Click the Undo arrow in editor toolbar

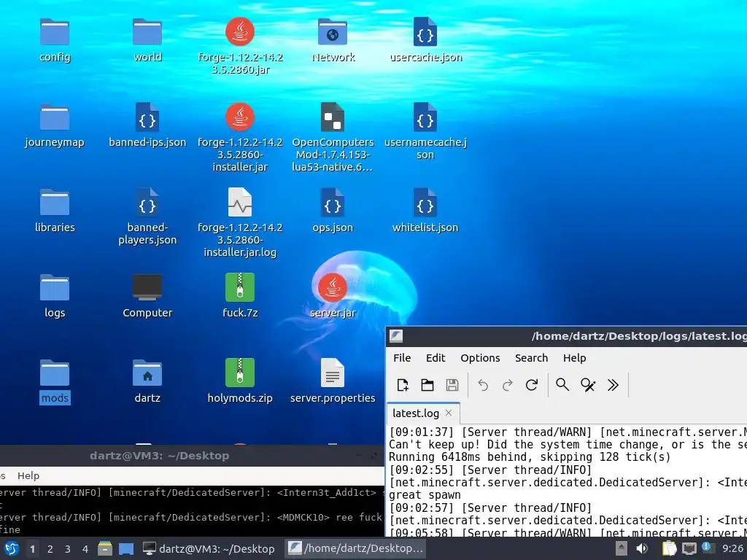[x=483, y=385]
